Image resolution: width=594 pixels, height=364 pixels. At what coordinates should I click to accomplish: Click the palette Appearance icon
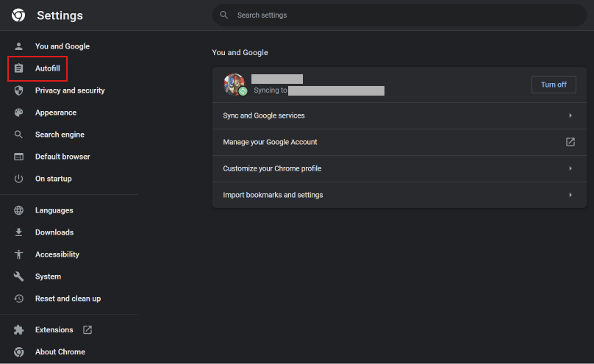pyautogui.click(x=18, y=113)
